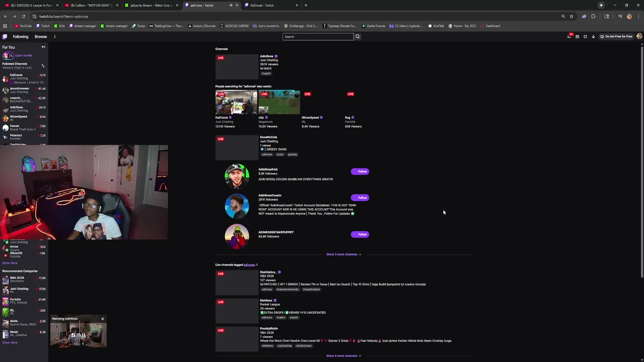The image size is (644, 362).
Task: Expand Show 5 more channels
Action: coord(344,254)
